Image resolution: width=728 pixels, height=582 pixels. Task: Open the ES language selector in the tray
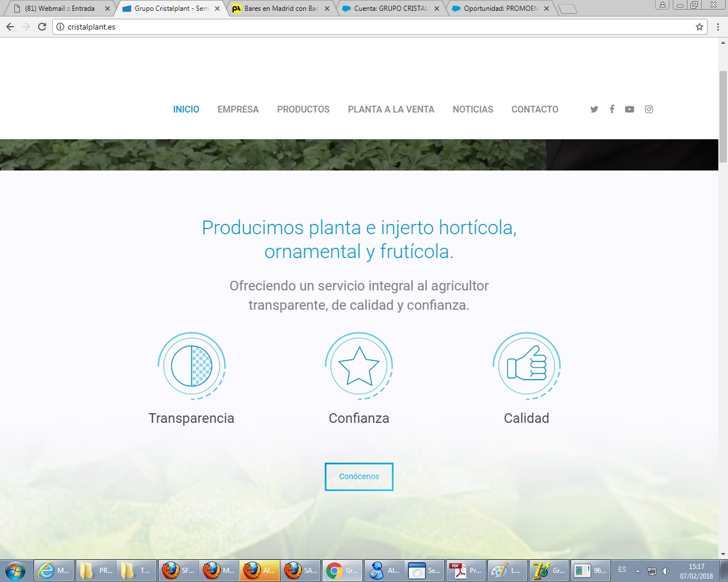pyautogui.click(x=622, y=570)
